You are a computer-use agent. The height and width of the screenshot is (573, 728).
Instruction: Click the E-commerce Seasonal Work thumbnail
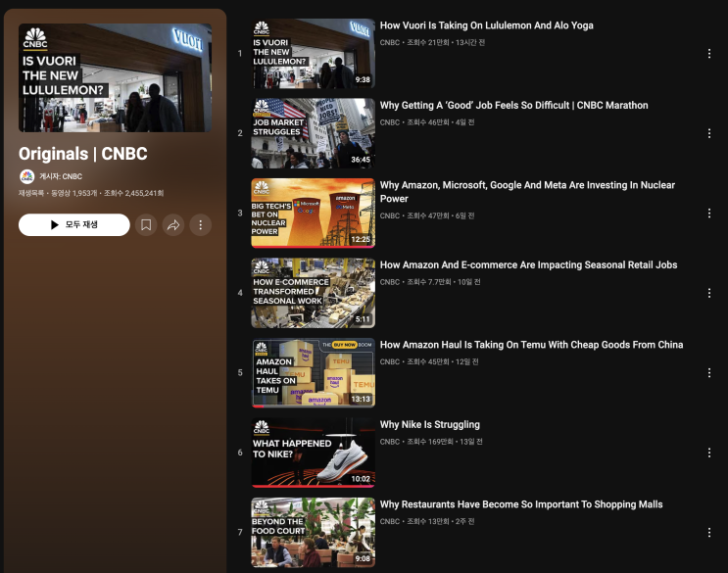pyautogui.click(x=313, y=293)
